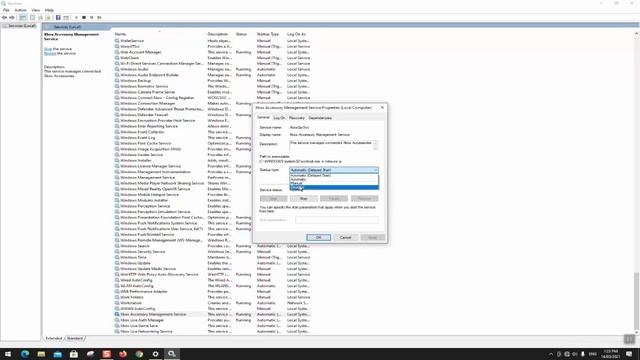Close the Properties dialog with X

[382, 107]
